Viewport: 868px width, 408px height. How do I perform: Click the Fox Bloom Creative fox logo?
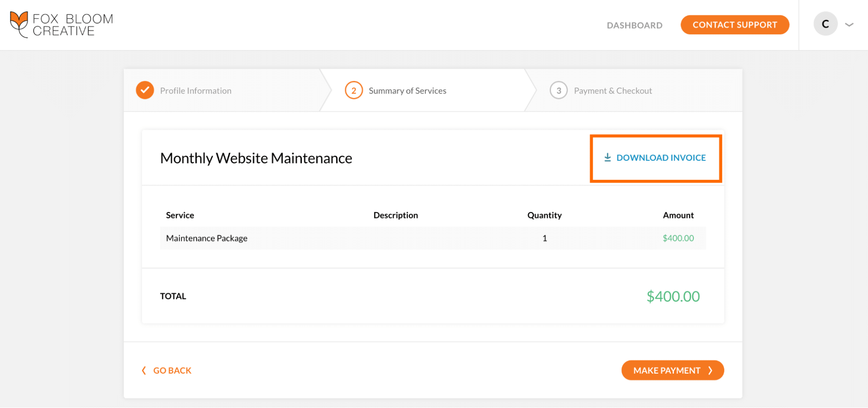pyautogui.click(x=19, y=24)
